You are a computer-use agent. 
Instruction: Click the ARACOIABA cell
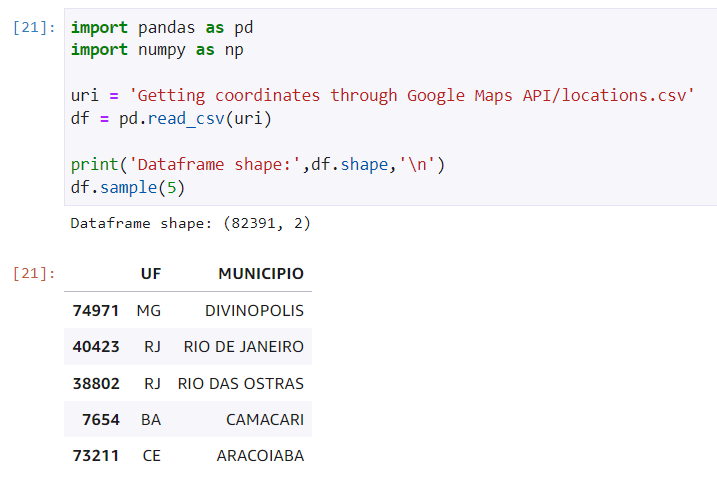coord(260,456)
